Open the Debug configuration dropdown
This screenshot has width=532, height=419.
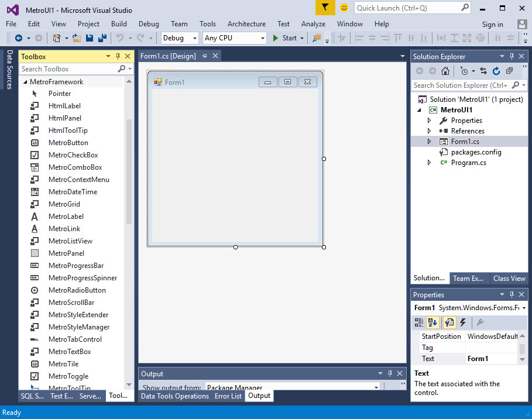pyautogui.click(x=180, y=38)
